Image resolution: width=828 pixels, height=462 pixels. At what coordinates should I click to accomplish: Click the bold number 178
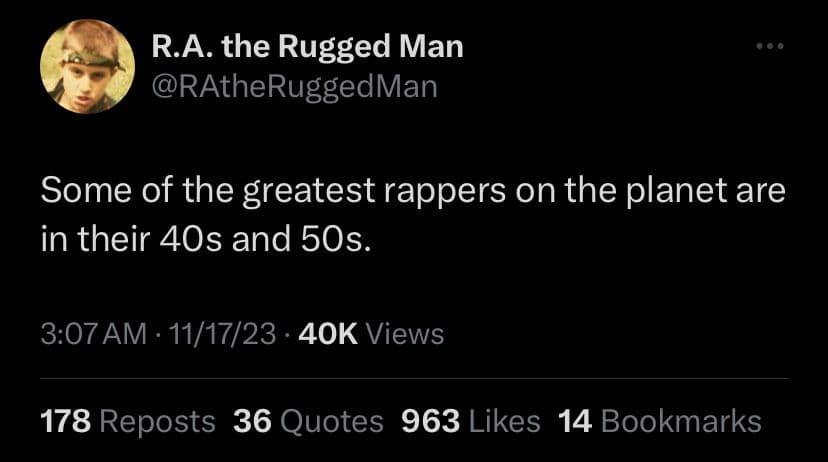[66, 421]
